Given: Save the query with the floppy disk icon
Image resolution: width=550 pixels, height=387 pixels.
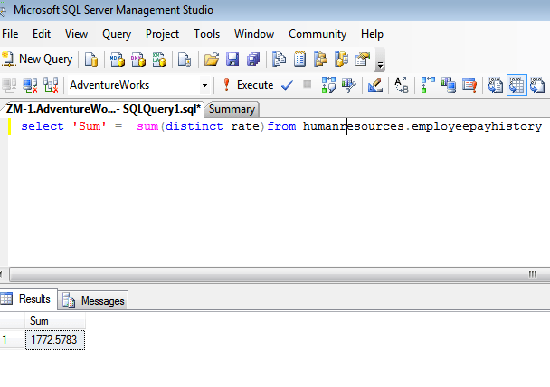Looking at the screenshot, I should pos(232,59).
